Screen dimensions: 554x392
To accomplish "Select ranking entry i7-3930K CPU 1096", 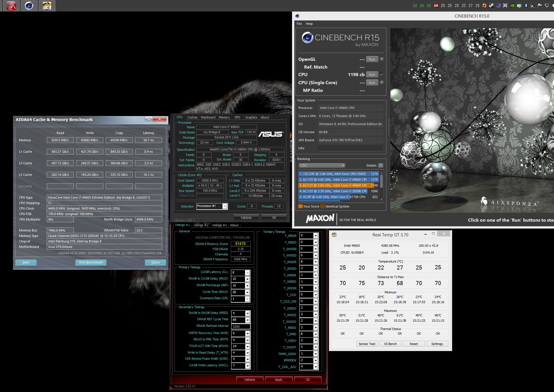I will pyautogui.click(x=338, y=191).
